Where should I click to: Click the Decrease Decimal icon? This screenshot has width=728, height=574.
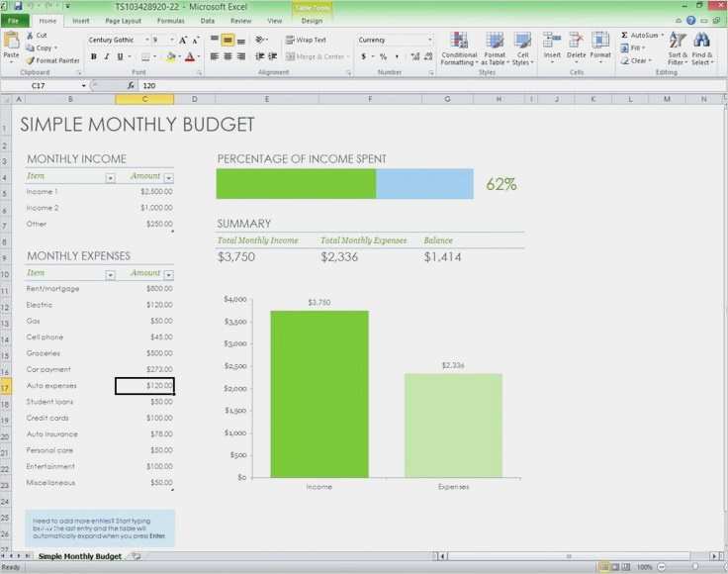coord(428,56)
